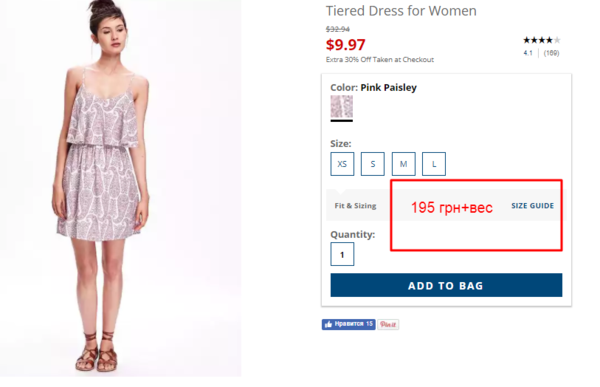Click the Pinterest Pin it button
Screen dimensions: 600x387
pyautogui.click(x=388, y=325)
